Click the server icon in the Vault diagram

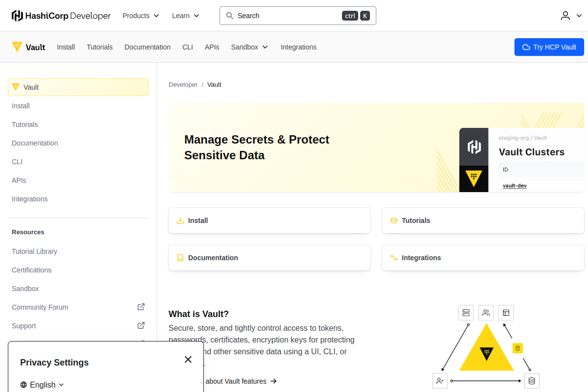pyautogui.click(x=466, y=313)
